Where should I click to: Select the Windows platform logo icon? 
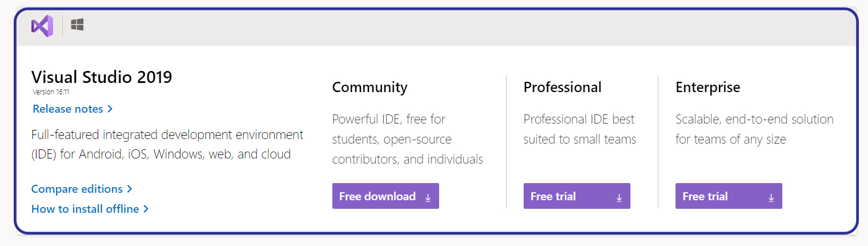point(77,25)
